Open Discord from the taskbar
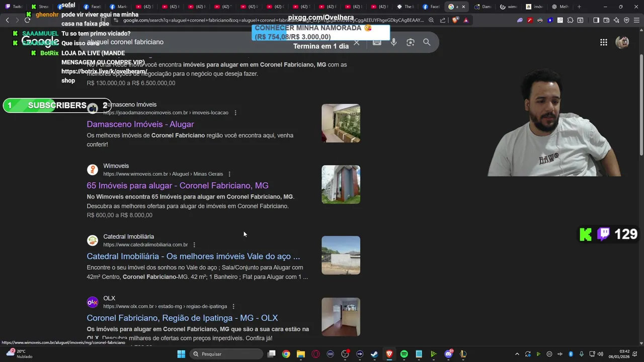This screenshot has height=362, width=644. click(x=448, y=354)
